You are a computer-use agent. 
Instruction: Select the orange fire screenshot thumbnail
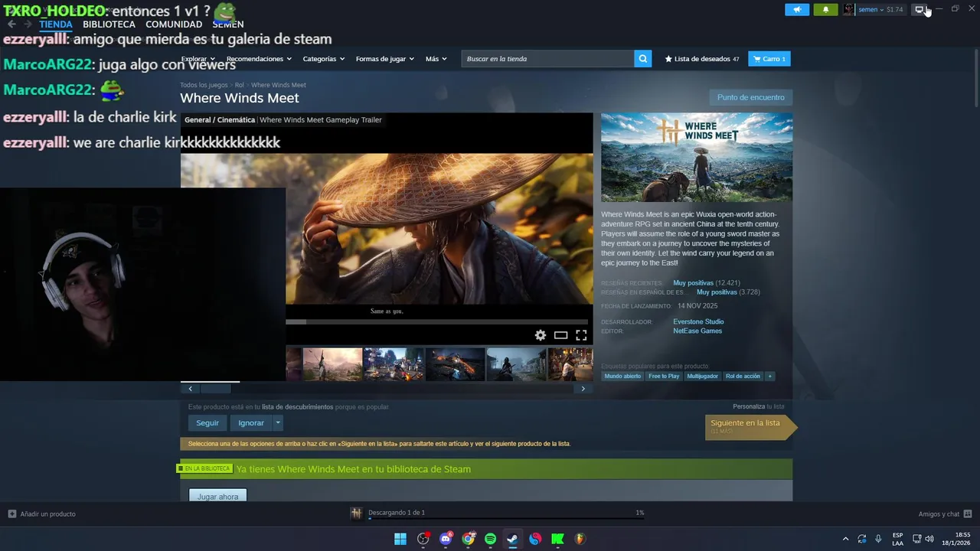[x=455, y=364]
